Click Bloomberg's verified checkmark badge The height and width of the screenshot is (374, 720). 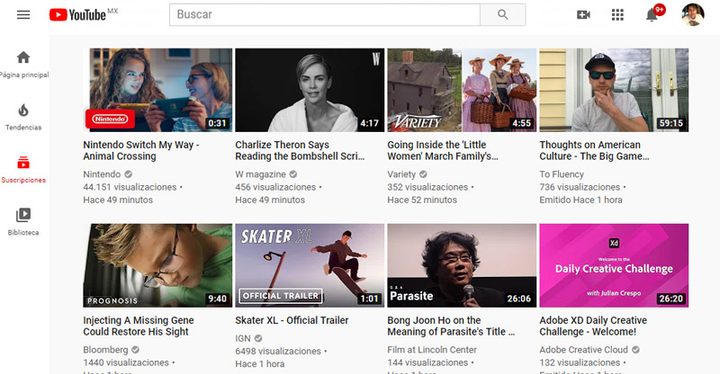[135, 350]
